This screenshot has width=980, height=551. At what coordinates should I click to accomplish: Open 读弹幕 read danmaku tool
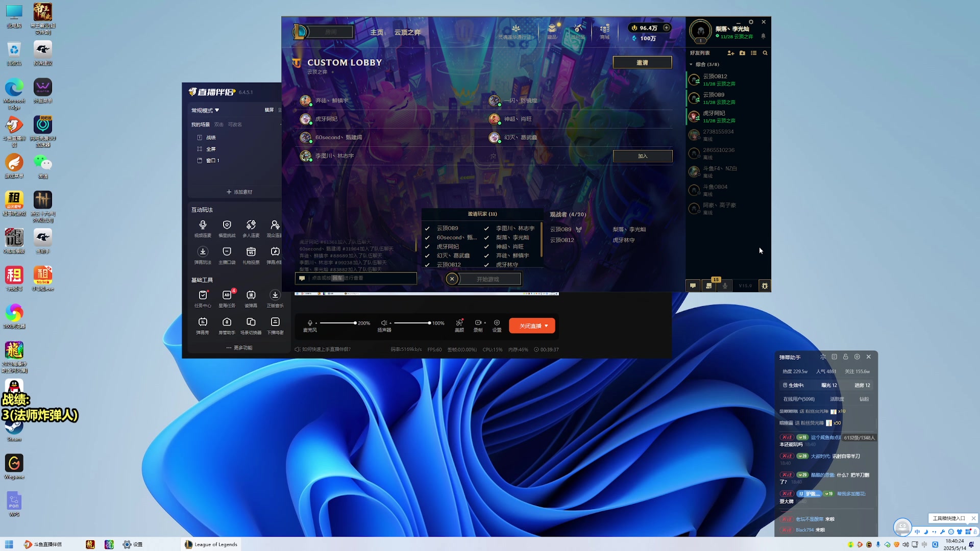[x=251, y=299]
